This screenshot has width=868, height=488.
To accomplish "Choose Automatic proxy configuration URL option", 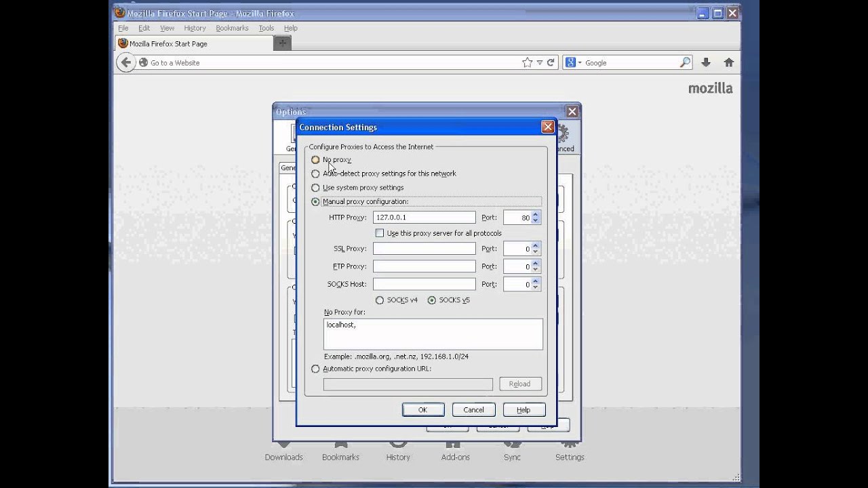I will click(315, 369).
